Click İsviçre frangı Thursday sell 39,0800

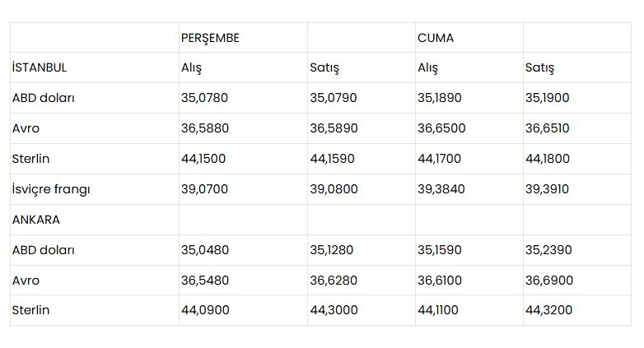pyautogui.click(x=334, y=188)
